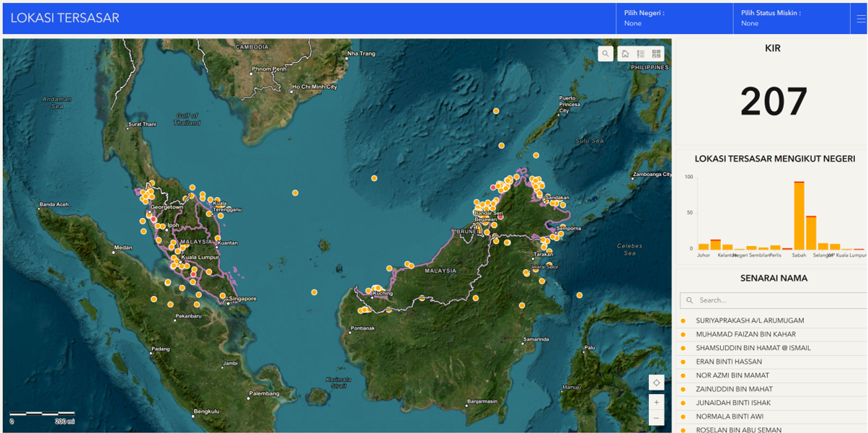Select NORMALA BINTI AWI in the list
The height and width of the screenshot is (433, 868).
[x=770, y=416]
